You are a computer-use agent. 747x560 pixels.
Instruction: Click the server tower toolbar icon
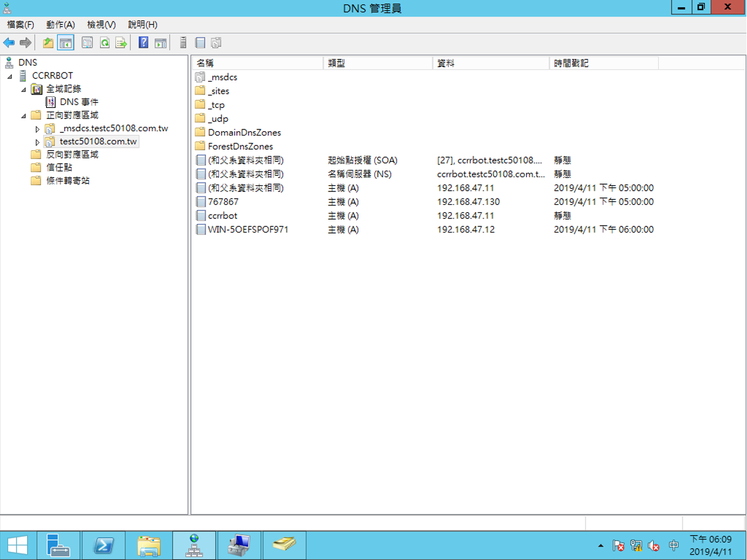183,43
